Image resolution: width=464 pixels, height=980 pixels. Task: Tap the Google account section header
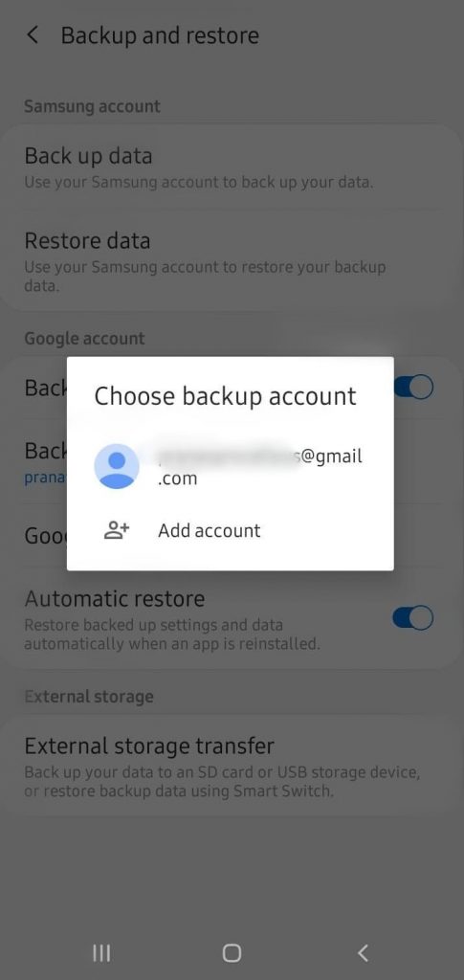click(84, 338)
